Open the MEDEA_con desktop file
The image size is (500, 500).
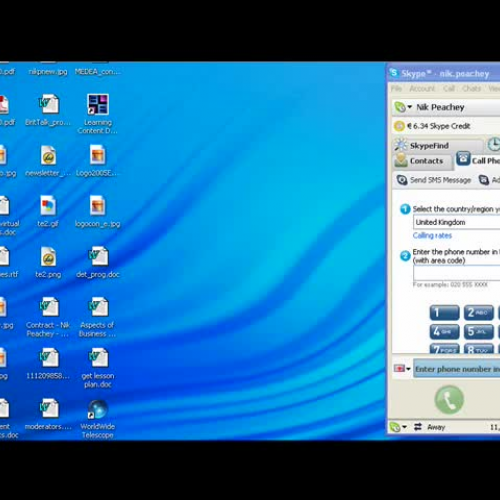click(97, 71)
